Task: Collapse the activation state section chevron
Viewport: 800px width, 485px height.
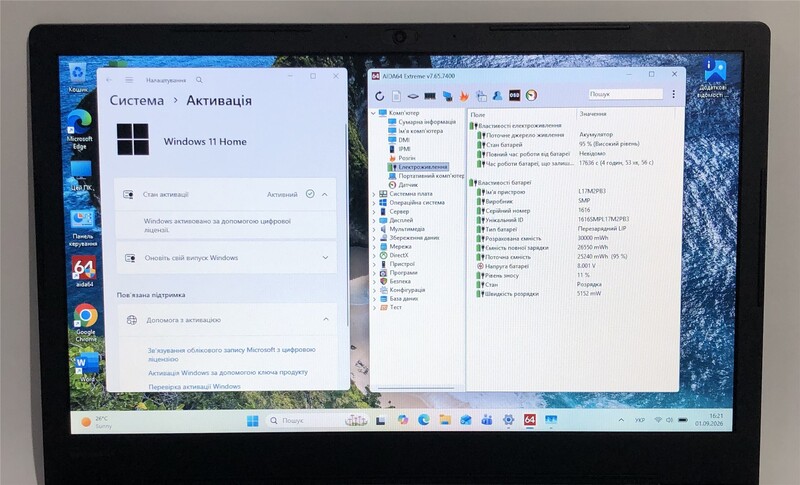Action: (x=325, y=194)
